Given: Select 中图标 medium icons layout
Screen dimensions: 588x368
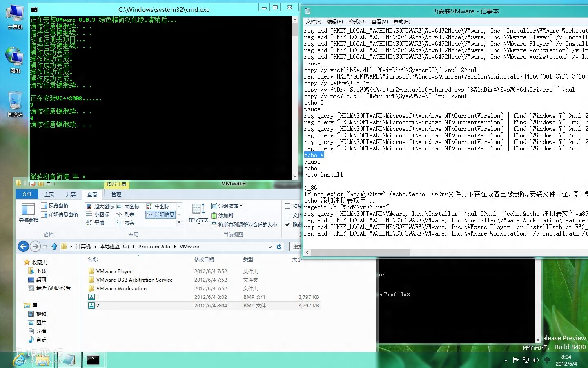Looking at the screenshot, I should click(x=158, y=206).
